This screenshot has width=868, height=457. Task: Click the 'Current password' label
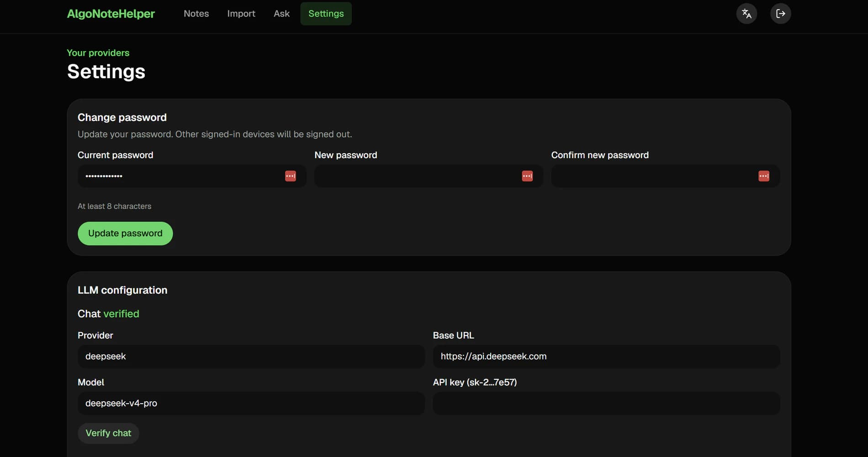click(116, 155)
